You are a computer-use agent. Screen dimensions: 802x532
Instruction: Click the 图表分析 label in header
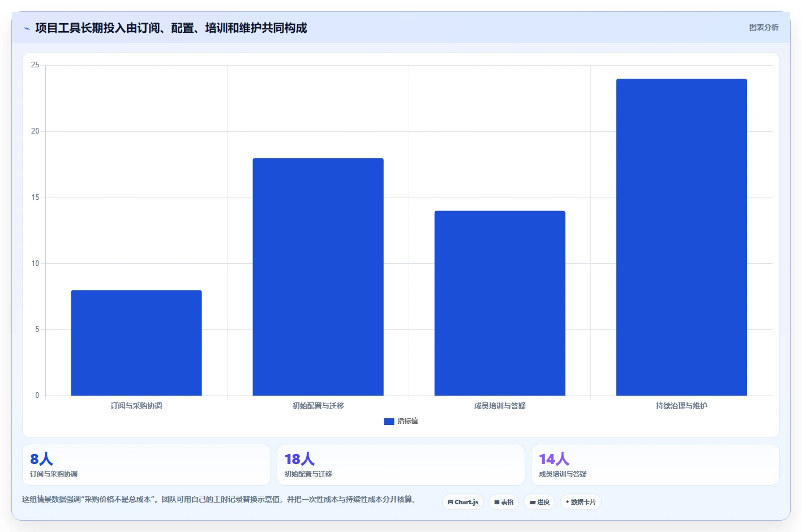(764, 27)
